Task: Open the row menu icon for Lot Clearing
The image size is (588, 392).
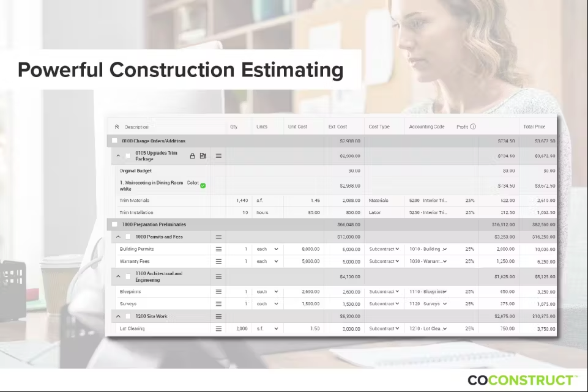Action: 218,329
